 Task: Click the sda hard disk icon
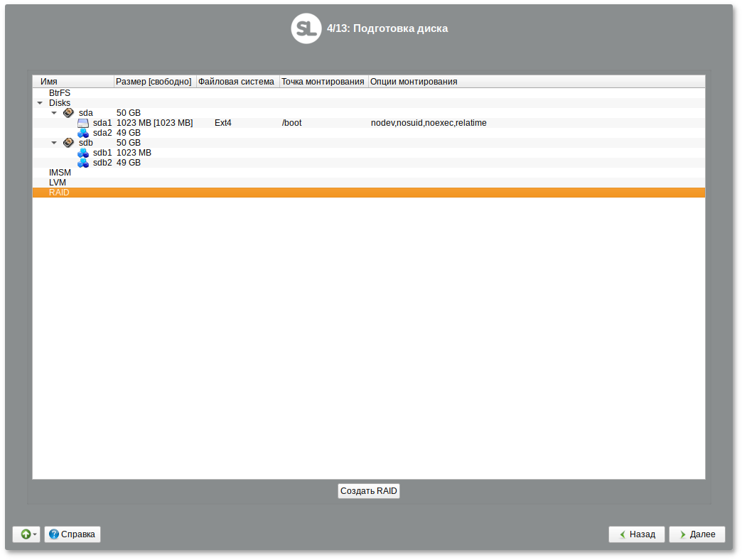click(68, 113)
